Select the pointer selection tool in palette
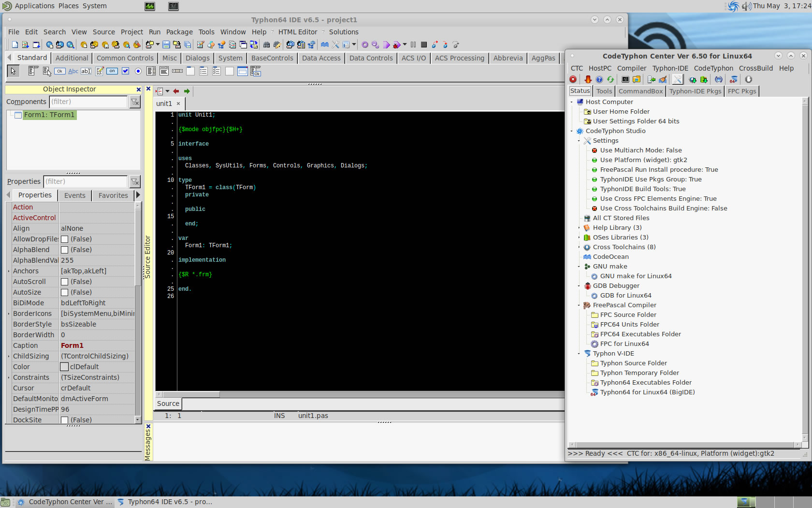This screenshot has width=812, height=508. 13,71
